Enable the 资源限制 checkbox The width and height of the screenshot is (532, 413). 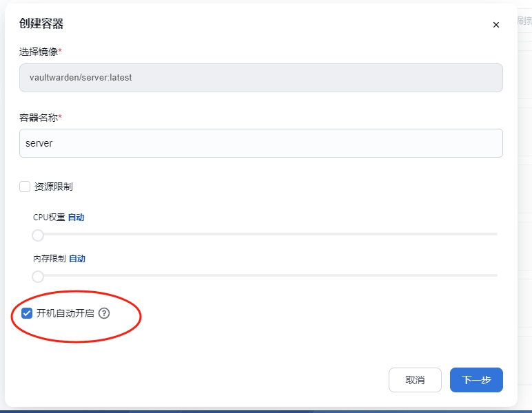tap(25, 187)
